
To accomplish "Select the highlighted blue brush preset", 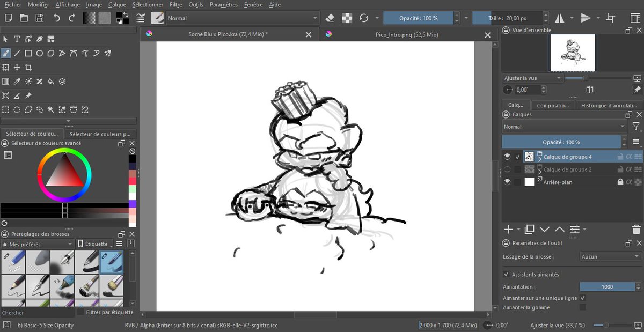I will click(x=112, y=262).
